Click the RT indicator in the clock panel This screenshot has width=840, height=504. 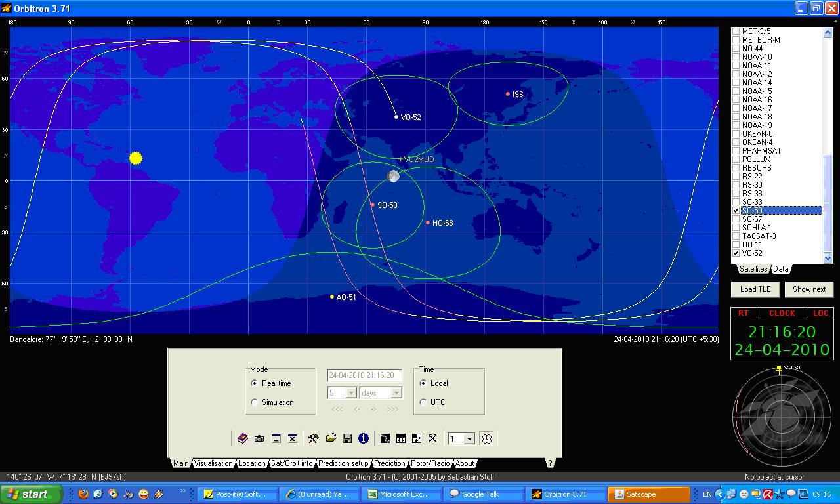743,313
